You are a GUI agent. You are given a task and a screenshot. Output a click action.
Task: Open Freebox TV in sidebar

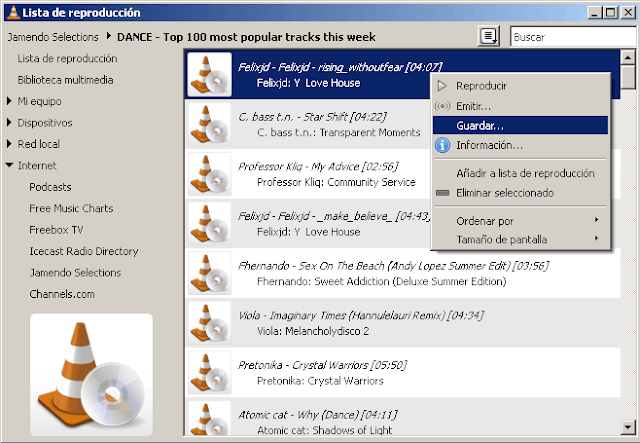click(x=56, y=230)
